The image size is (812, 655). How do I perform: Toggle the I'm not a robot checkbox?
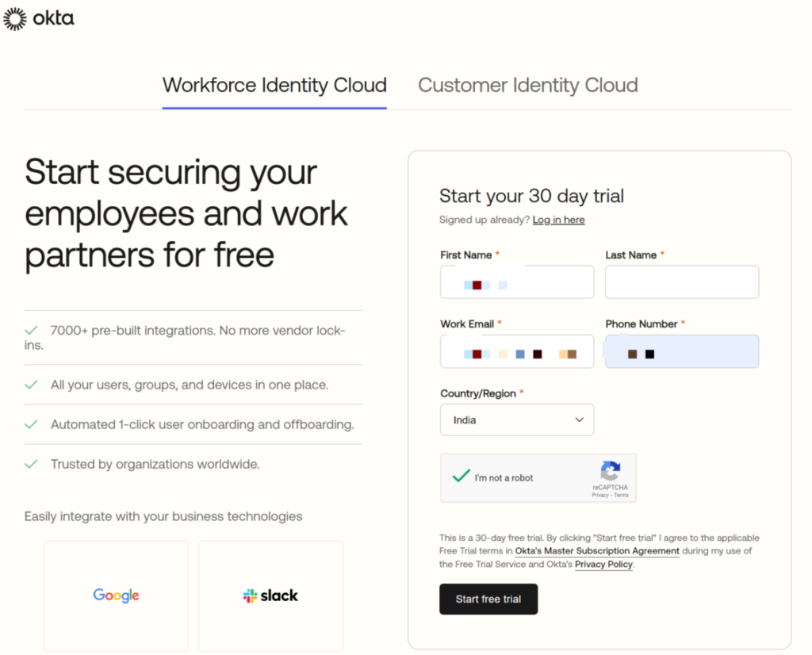tap(461, 477)
